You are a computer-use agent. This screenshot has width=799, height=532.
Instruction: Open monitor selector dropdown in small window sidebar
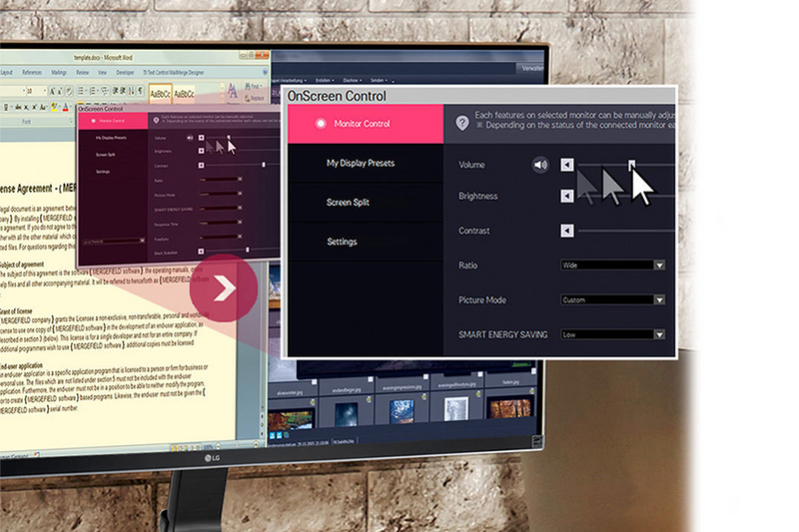point(114,241)
